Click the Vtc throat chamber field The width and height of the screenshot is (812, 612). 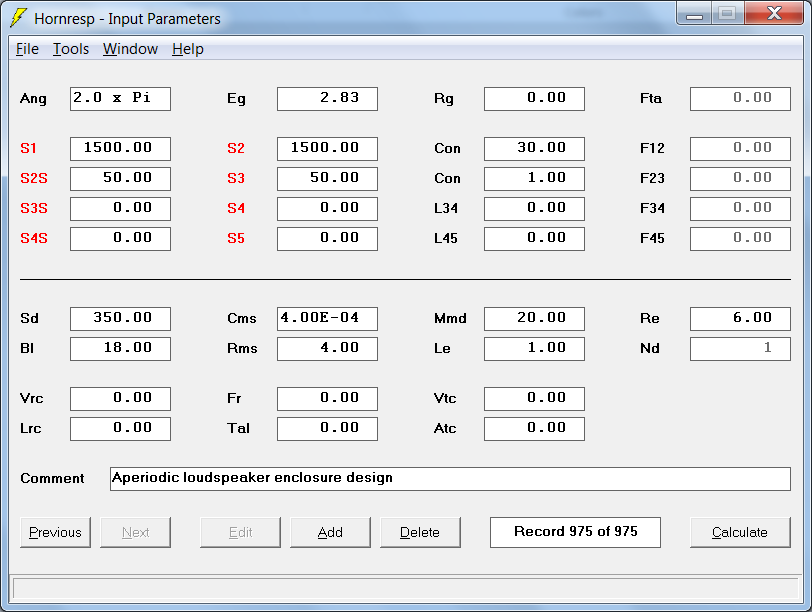pos(534,399)
